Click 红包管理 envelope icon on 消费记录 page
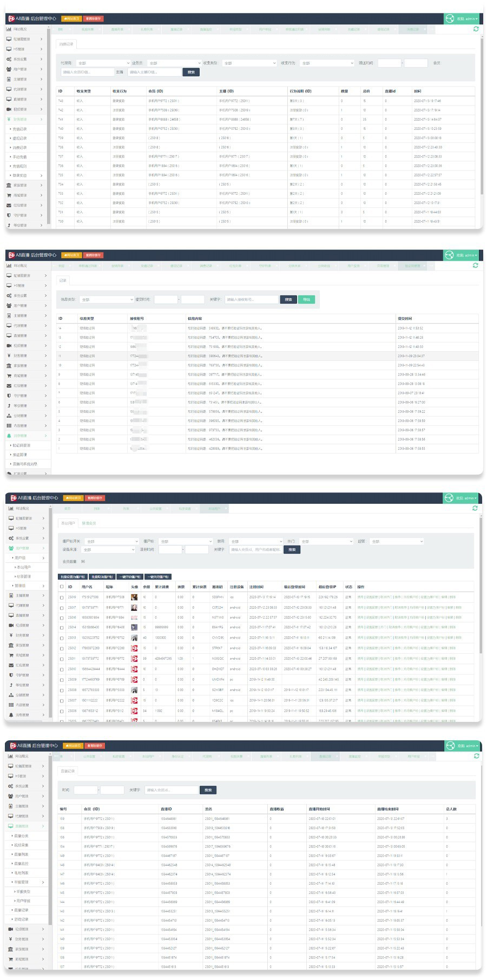The width and height of the screenshot is (487, 980). coord(9,205)
